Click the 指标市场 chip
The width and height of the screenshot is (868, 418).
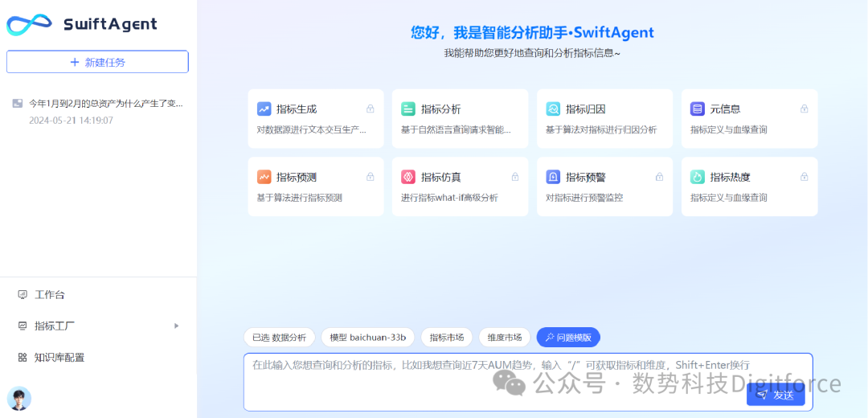pyautogui.click(x=447, y=337)
